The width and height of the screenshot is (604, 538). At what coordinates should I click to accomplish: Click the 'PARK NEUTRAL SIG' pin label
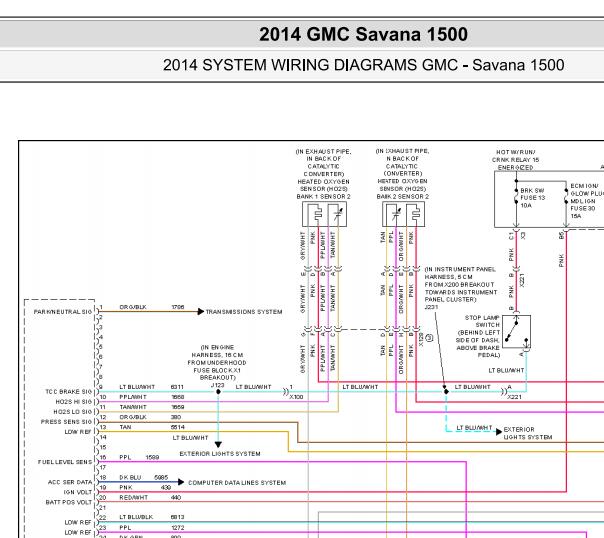coord(63,312)
